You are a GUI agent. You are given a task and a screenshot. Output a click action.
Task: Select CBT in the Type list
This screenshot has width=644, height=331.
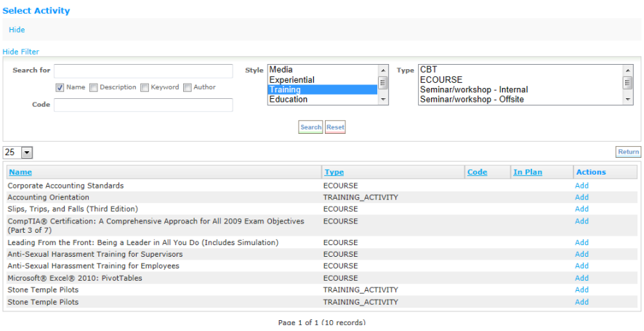click(x=520, y=70)
